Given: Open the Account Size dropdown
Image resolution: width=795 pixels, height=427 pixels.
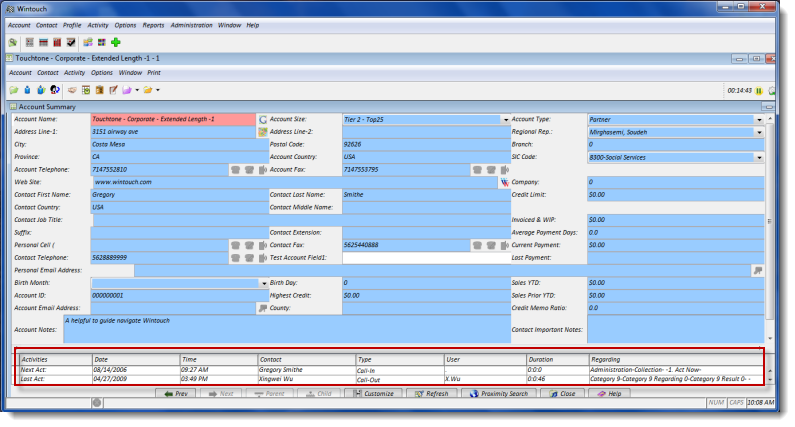Looking at the screenshot, I should pyautogui.click(x=505, y=120).
